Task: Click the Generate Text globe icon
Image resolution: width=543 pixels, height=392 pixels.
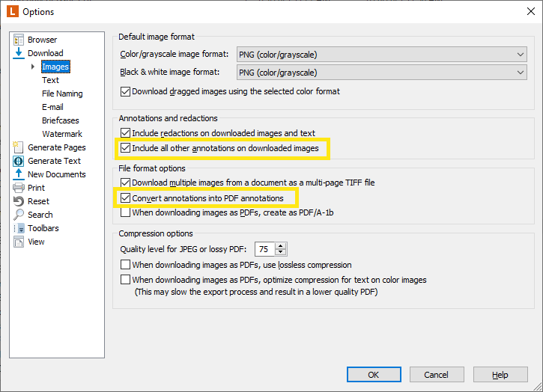Action: pos(19,161)
